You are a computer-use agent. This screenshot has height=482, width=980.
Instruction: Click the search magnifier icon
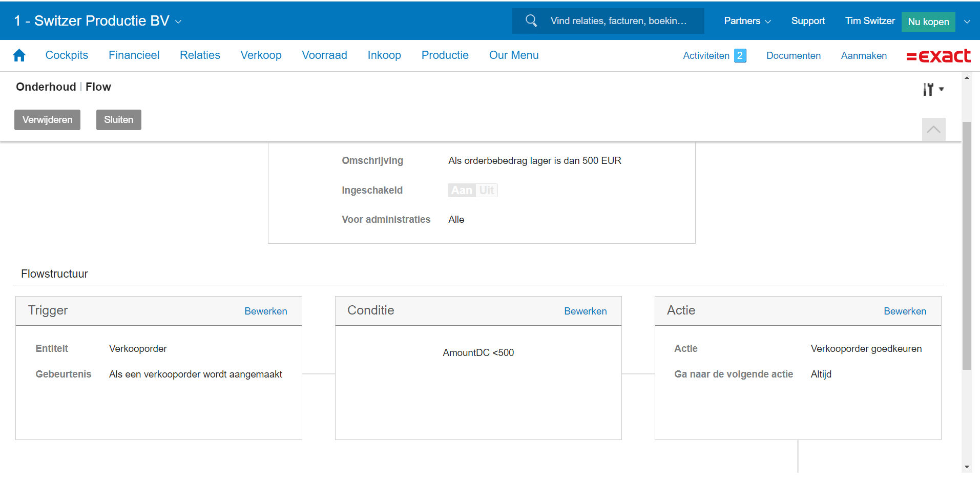pos(531,21)
